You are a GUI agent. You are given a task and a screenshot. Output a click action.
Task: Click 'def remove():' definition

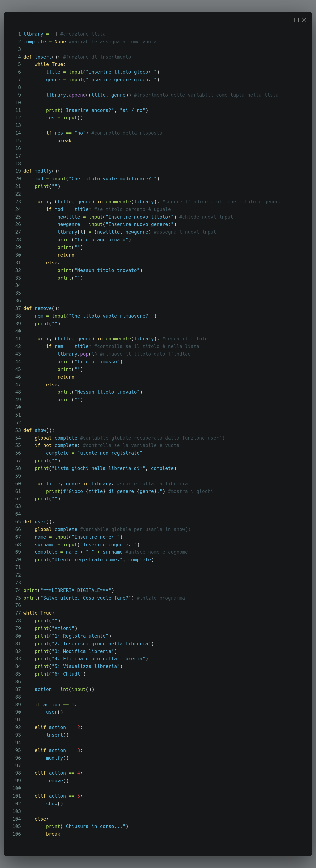tap(42, 308)
